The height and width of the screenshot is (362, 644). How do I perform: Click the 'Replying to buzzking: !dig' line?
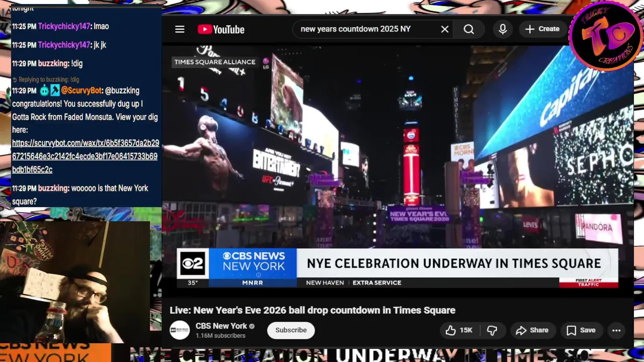[x=46, y=79]
